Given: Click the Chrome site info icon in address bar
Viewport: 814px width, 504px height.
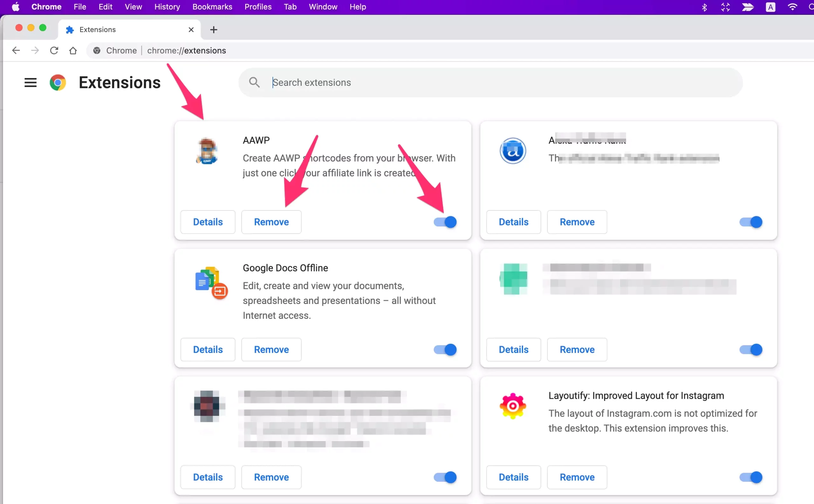Looking at the screenshot, I should click(x=97, y=50).
